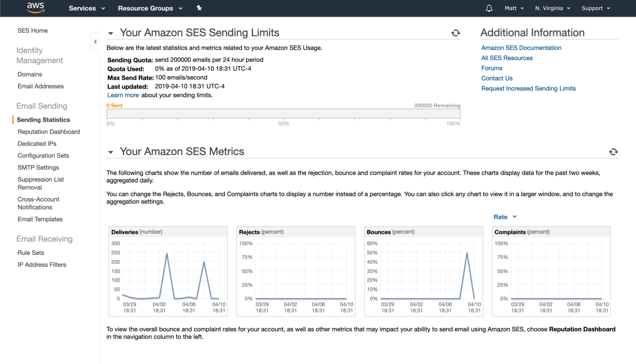Open Cross-Account Notifications page
636x364 pixels.
38,203
